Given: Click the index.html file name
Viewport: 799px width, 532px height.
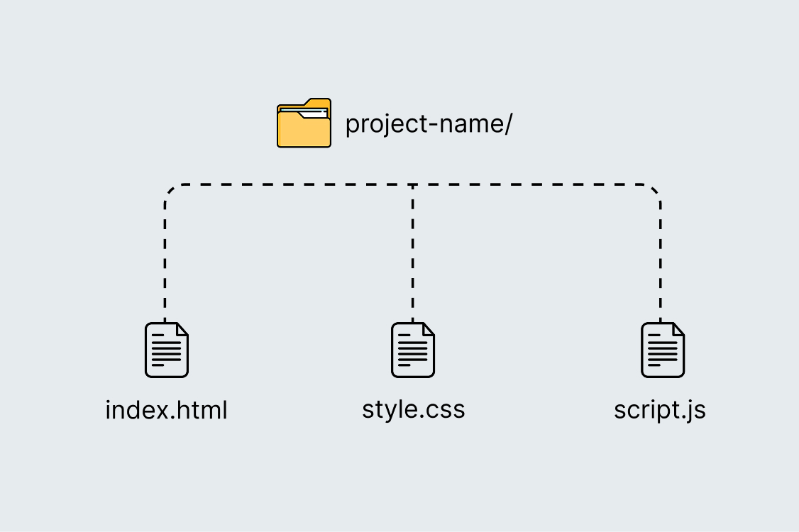Looking at the screenshot, I should [x=166, y=410].
